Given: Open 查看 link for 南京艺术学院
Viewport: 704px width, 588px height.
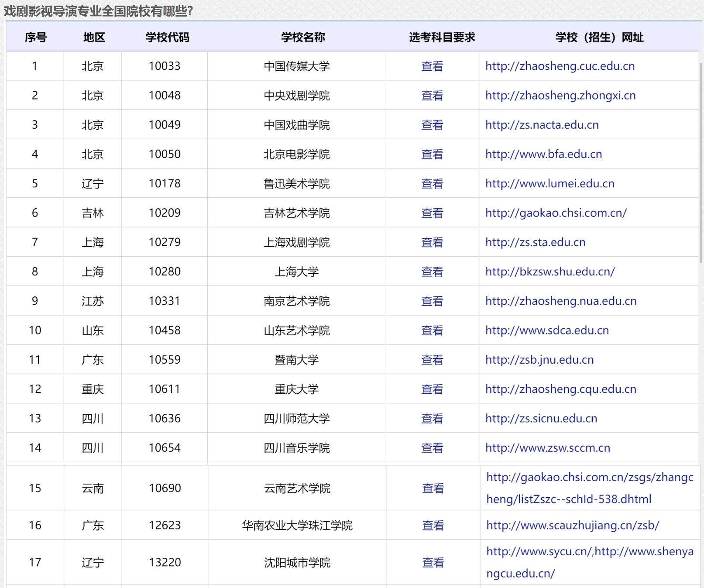Looking at the screenshot, I should pyautogui.click(x=432, y=301).
